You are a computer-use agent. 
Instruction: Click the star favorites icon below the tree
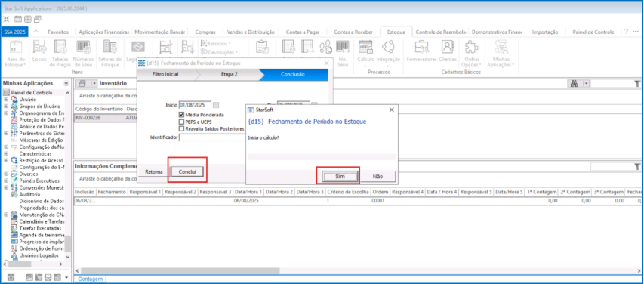[x=11, y=278]
